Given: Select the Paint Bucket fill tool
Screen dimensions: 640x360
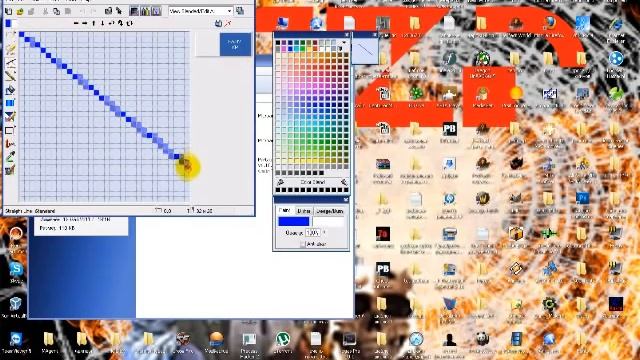Looking at the screenshot, I should pyautogui.click(x=10, y=90).
